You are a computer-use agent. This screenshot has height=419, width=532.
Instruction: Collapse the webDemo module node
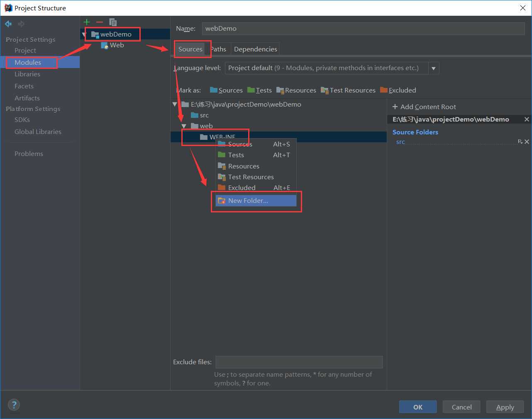[x=84, y=34]
